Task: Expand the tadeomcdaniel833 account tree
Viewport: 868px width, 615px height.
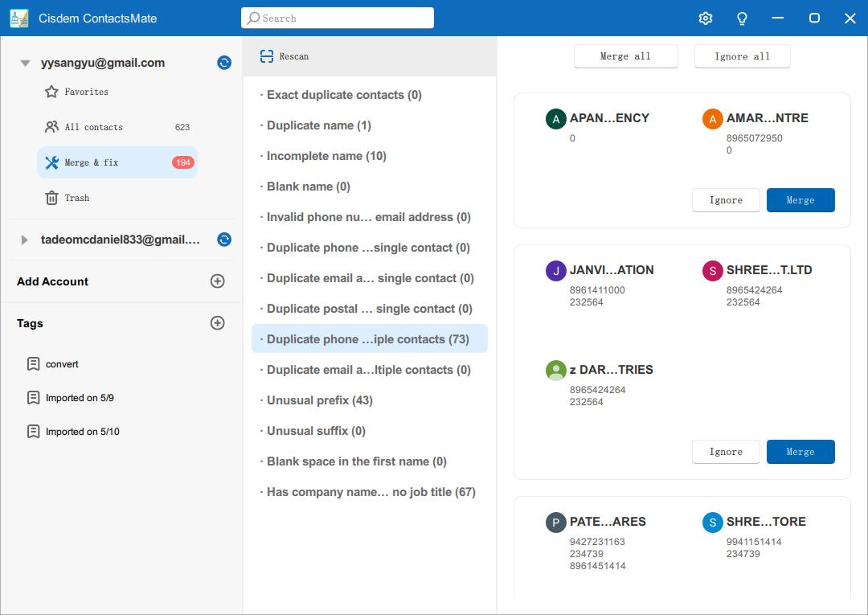Action: (x=25, y=240)
